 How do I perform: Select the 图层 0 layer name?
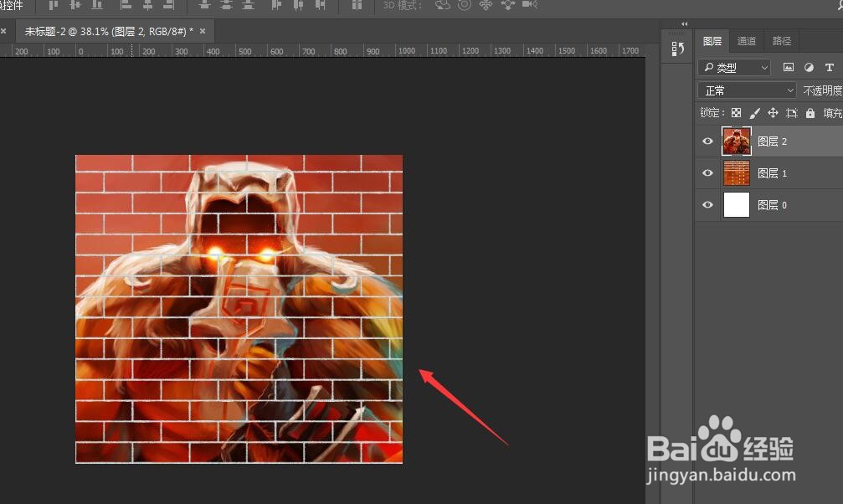(x=772, y=205)
